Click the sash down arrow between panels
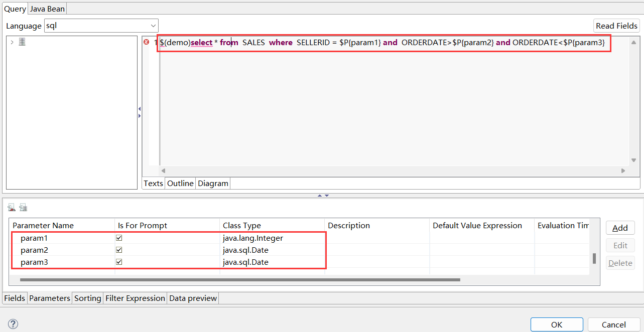Image resolution: width=644 pixels, height=332 pixels. 327,196
